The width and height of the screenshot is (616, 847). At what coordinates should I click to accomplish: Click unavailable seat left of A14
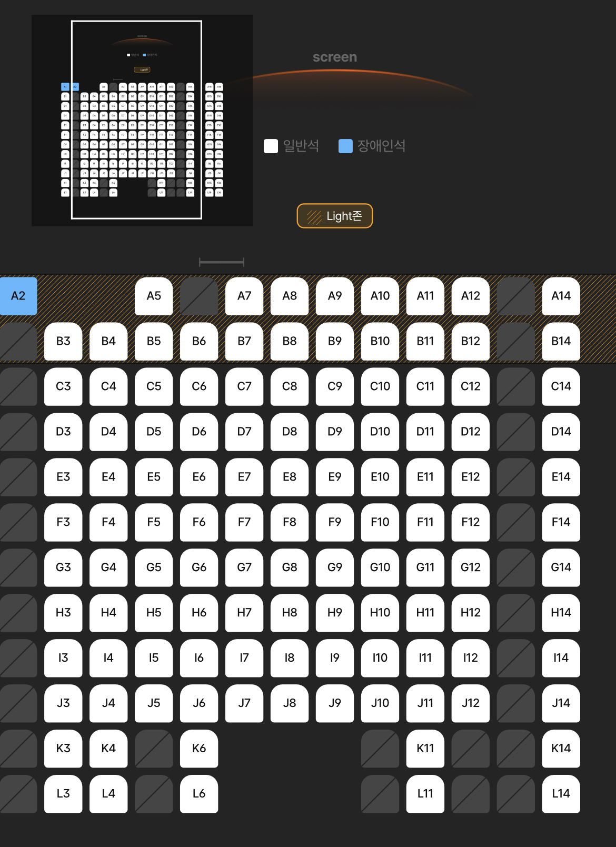coord(516,296)
